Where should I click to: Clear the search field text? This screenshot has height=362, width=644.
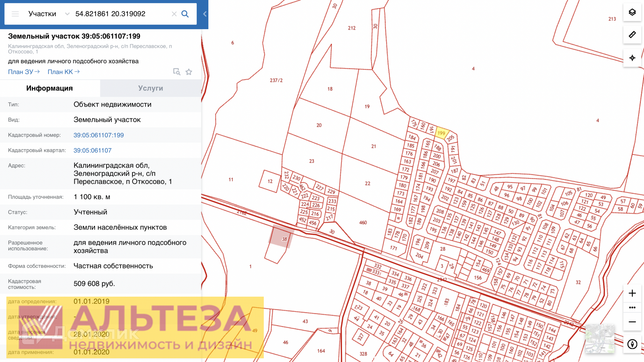[174, 14]
